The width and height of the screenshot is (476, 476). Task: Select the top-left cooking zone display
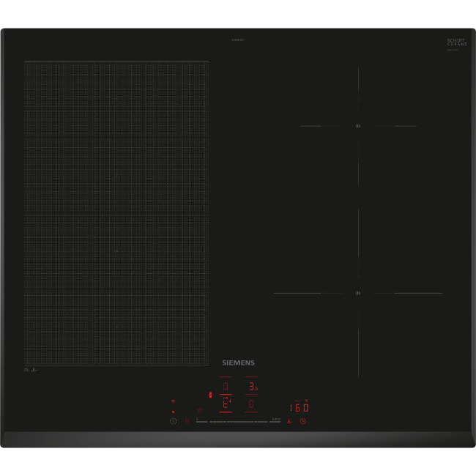point(226,386)
